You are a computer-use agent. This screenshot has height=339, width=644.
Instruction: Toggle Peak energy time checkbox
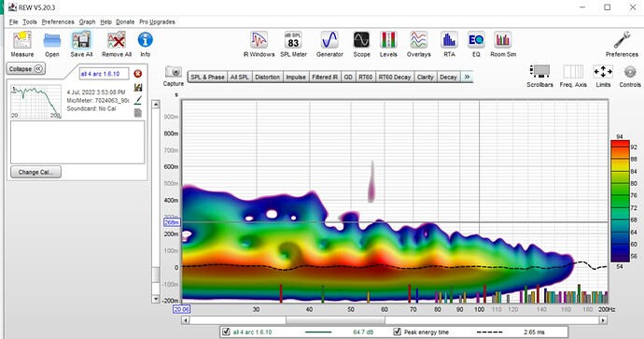(397, 332)
